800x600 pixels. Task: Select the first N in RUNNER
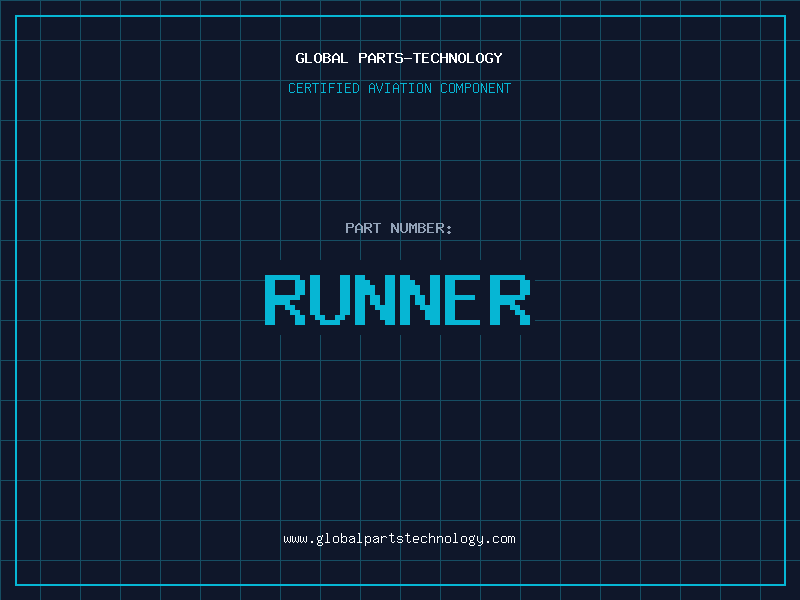click(375, 299)
